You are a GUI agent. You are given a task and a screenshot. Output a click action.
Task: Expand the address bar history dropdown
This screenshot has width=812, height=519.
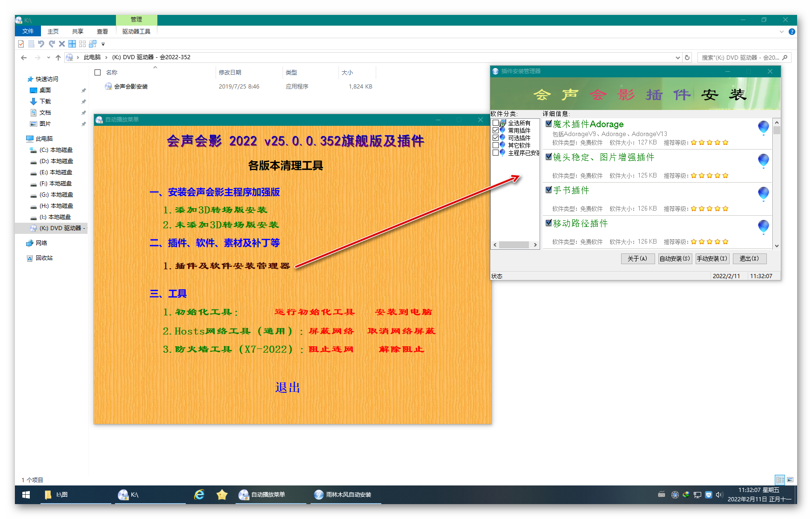coord(677,58)
